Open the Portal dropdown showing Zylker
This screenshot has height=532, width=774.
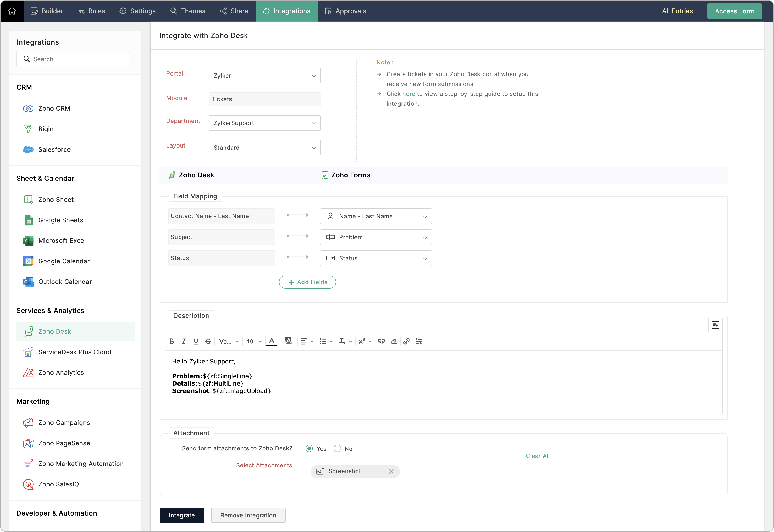point(264,76)
